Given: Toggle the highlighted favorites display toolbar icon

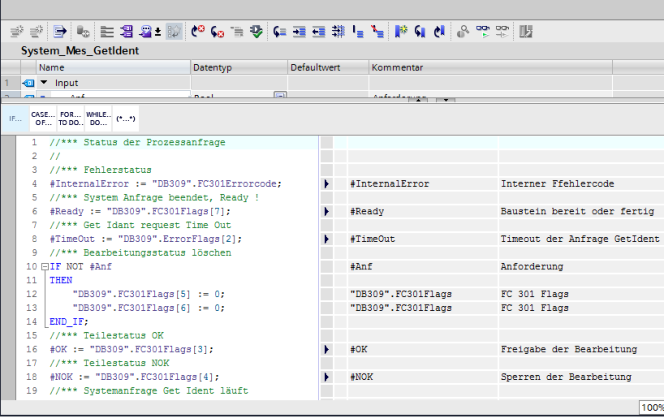Looking at the screenshot, I should coord(174,32).
